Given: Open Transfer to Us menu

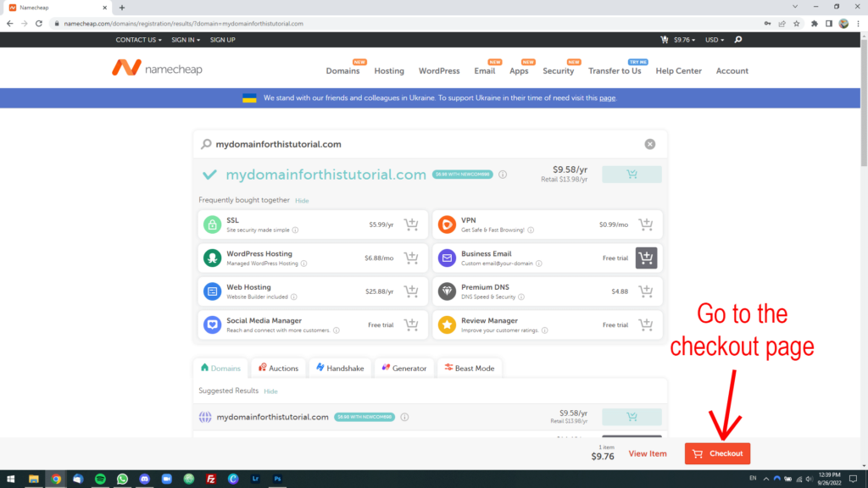Looking at the screenshot, I should [x=615, y=71].
